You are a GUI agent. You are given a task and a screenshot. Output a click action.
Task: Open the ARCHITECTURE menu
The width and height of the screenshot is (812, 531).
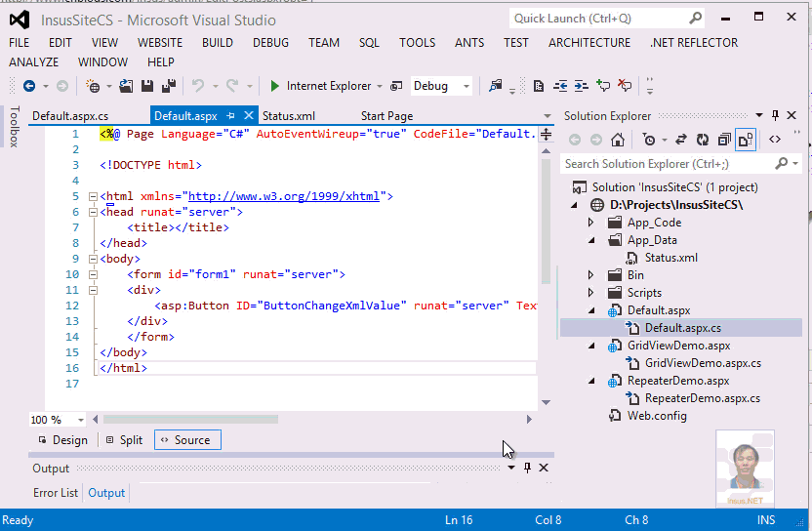click(589, 43)
